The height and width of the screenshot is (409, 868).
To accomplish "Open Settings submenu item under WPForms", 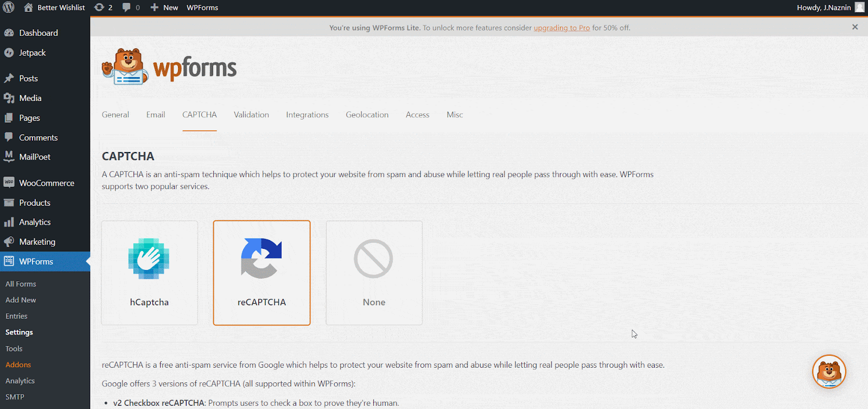I will [x=19, y=332].
